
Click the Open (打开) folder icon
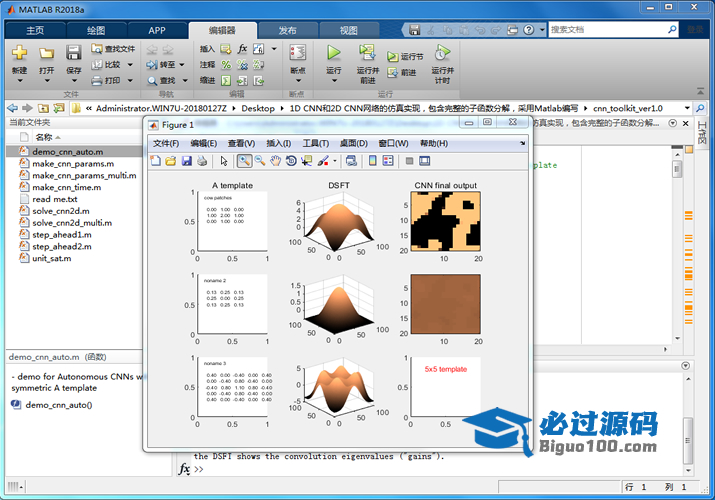[x=46, y=53]
